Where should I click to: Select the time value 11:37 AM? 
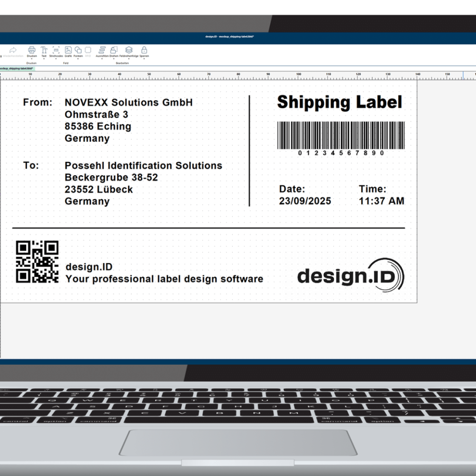coord(381,201)
